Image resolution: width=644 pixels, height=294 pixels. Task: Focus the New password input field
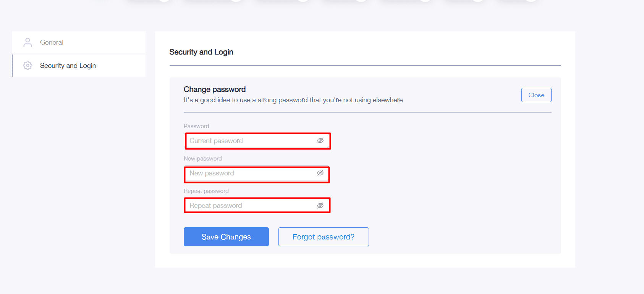tap(257, 173)
